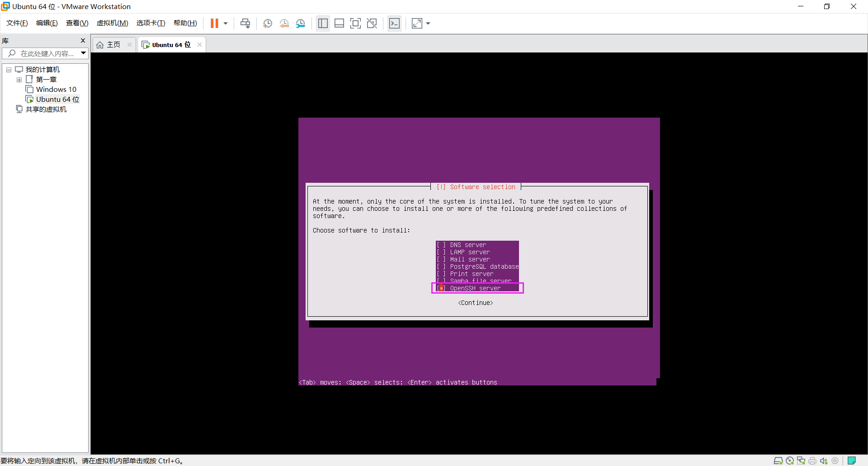Viewport: 868px width, 466px height.
Task: Select Ubuntu 64 位 in the library tree
Action: click(57, 100)
